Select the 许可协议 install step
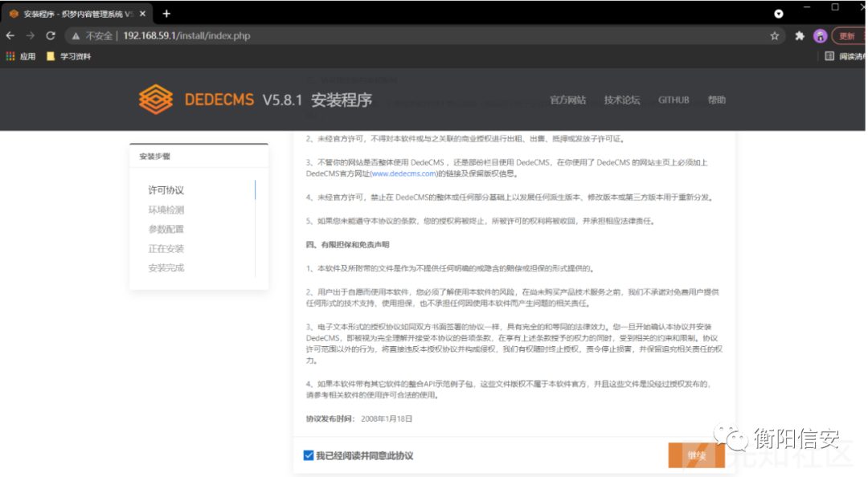 [x=166, y=190]
